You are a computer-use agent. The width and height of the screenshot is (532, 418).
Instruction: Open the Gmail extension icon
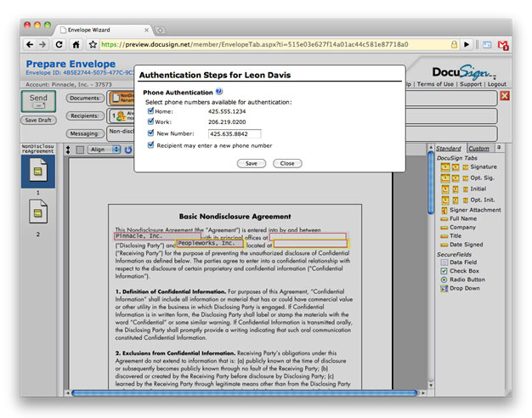(503, 45)
